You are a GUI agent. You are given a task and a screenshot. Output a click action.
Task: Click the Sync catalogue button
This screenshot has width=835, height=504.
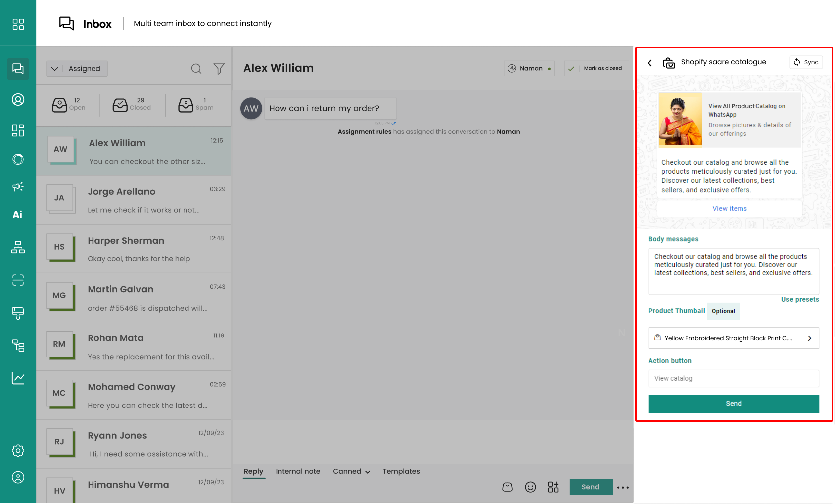tap(806, 62)
